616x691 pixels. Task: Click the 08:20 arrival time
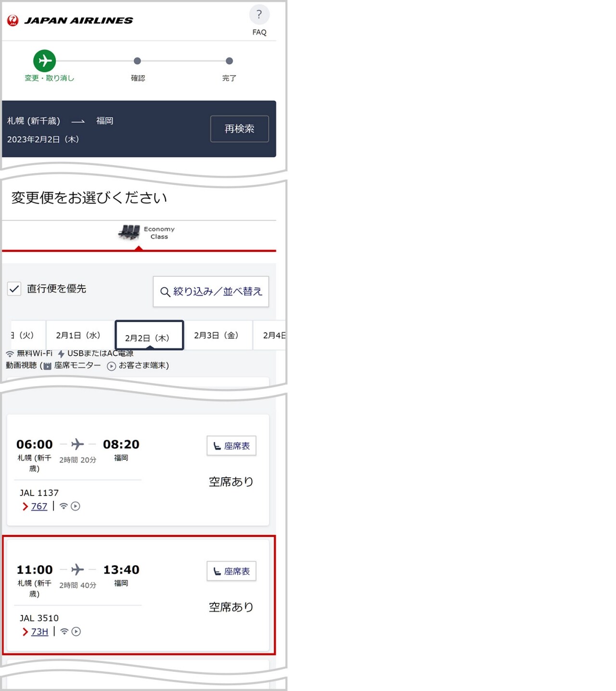[121, 444]
